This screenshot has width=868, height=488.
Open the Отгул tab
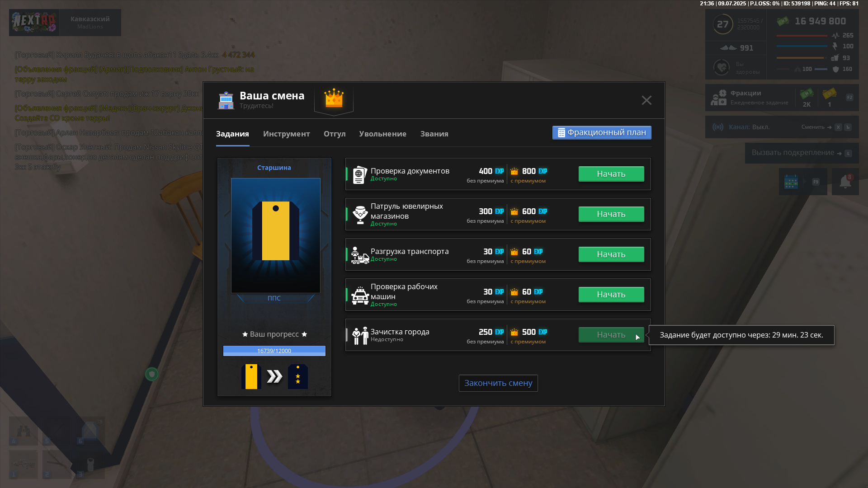coord(335,134)
